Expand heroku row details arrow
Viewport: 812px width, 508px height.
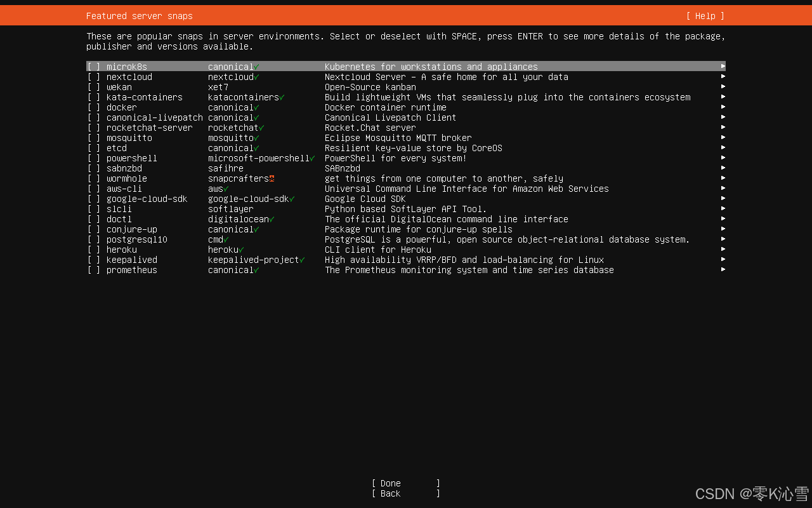coord(723,249)
